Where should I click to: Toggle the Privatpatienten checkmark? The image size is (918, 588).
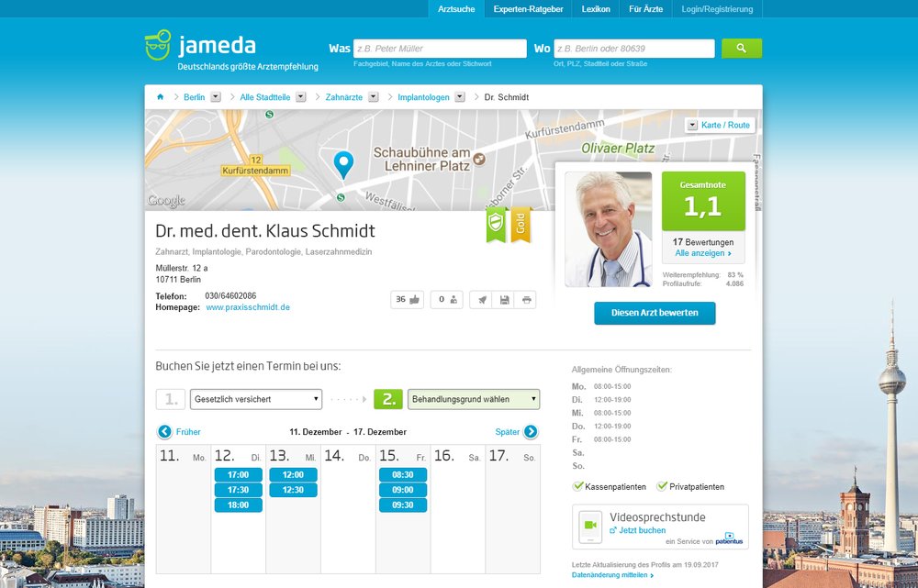[663, 486]
